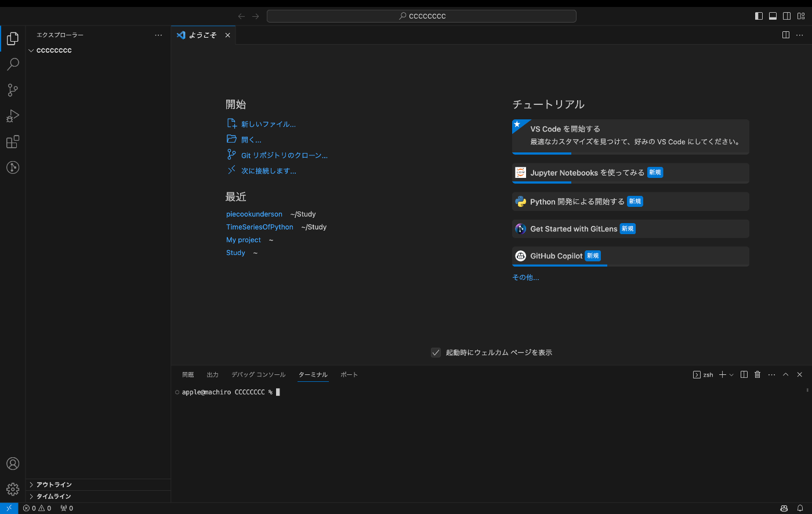Click 新しいファイル... link
The image size is (812, 514).
[x=269, y=124]
